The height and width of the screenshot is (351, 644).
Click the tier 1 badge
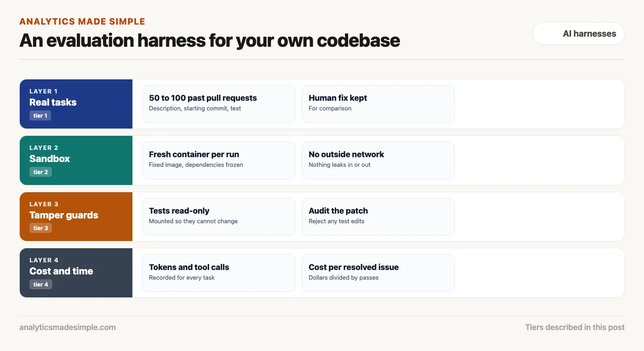(x=40, y=116)
